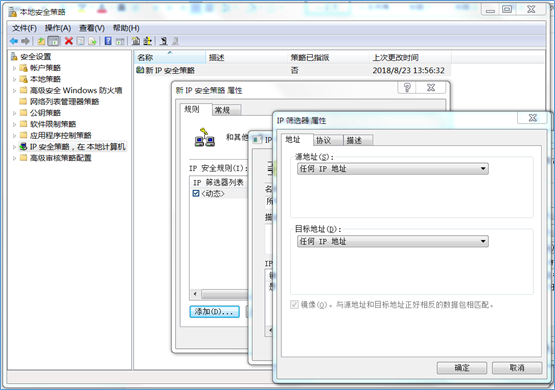Click the export list toolbar icon
Viewport: 555px width, 390px height.
click(x=93, y=41)
